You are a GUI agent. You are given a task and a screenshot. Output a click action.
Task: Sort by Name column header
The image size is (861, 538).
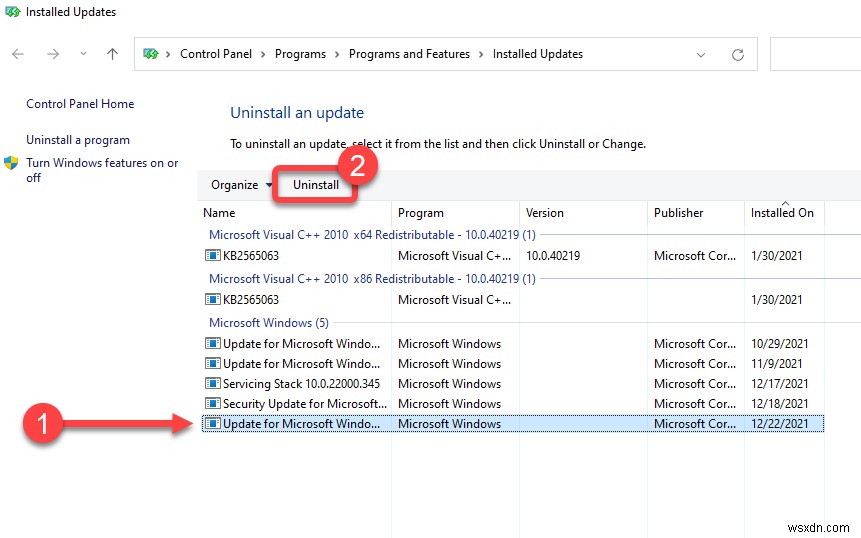296,213
